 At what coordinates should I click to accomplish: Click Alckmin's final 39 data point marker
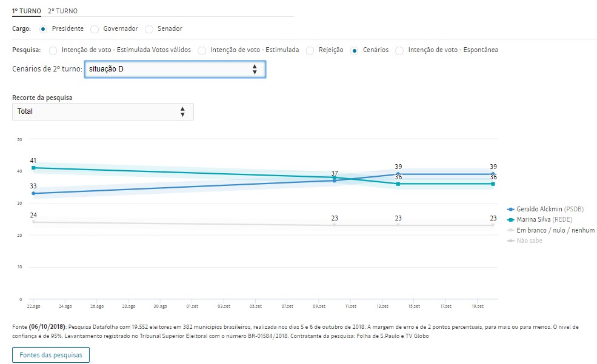493,174
